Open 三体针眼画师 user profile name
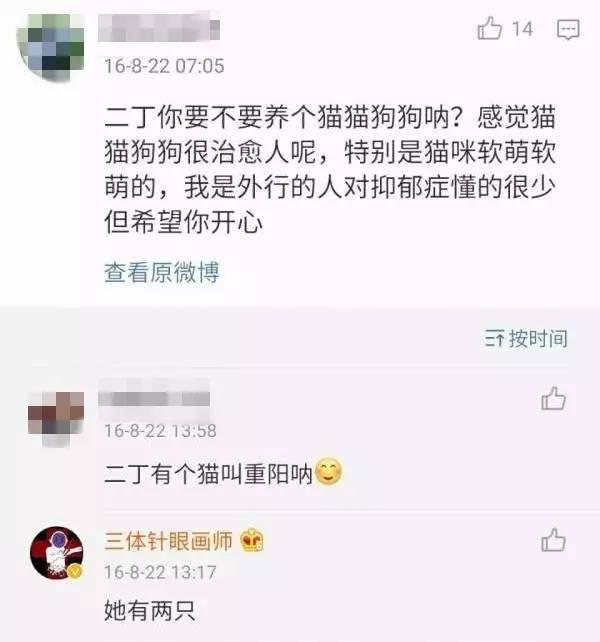The image size is (600, 642). click(x=168, y=540)
